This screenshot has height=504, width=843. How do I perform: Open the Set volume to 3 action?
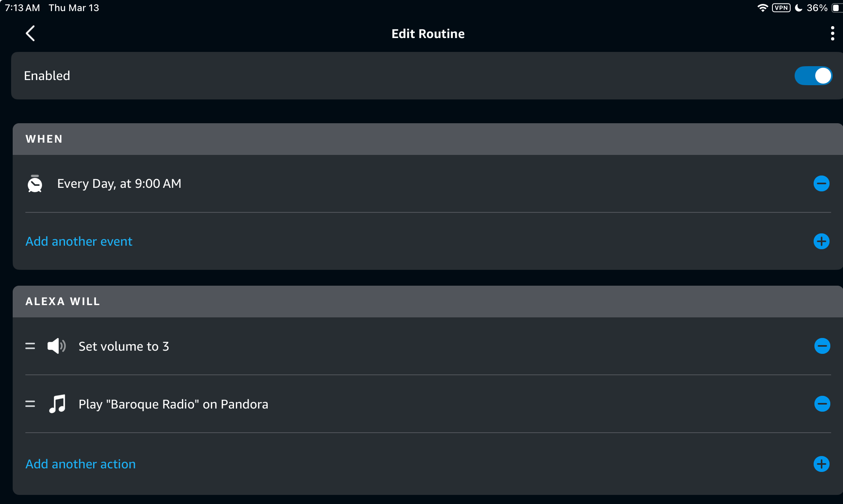124,346
